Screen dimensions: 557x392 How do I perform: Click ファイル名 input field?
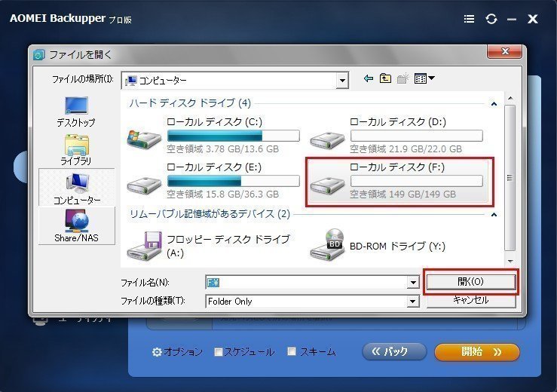click(x=307, y=283)
